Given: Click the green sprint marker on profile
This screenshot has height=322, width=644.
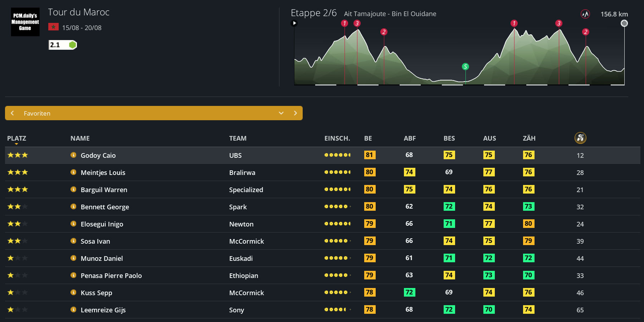Looking at the screenshot, I should (x=465, y=67).
